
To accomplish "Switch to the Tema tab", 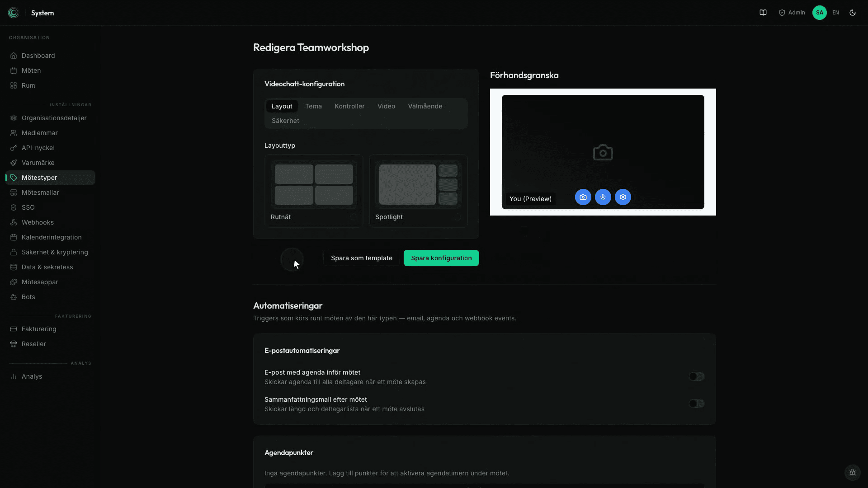I will [x=313, y=106].
